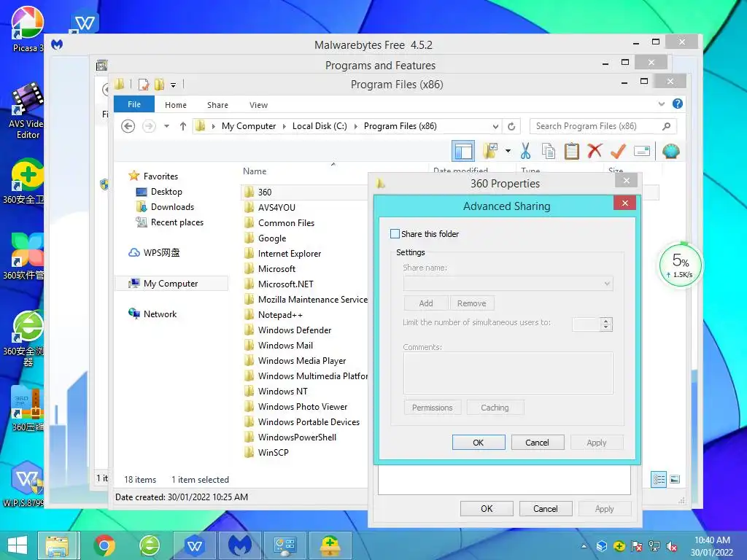This screenshot has width=747, height=560.
Task: Open the Home ribbon tab
Action: click(176, 105)
